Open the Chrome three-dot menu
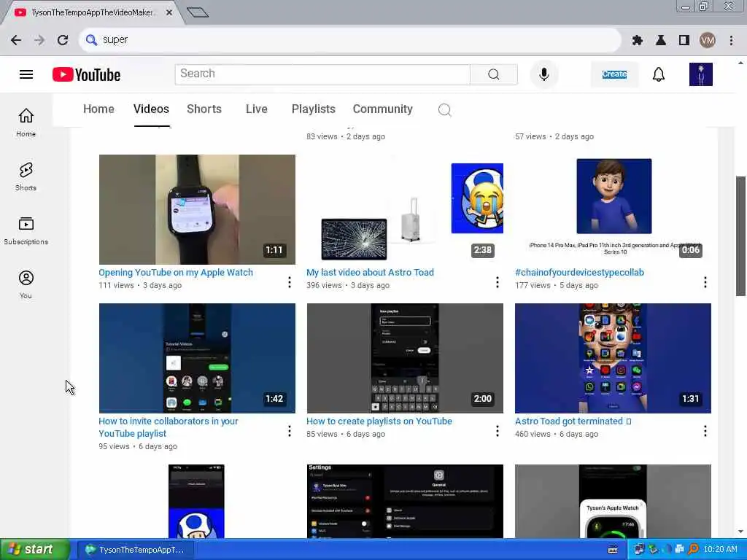Viewport: 747px width, 560px height. tap(731, 41)
